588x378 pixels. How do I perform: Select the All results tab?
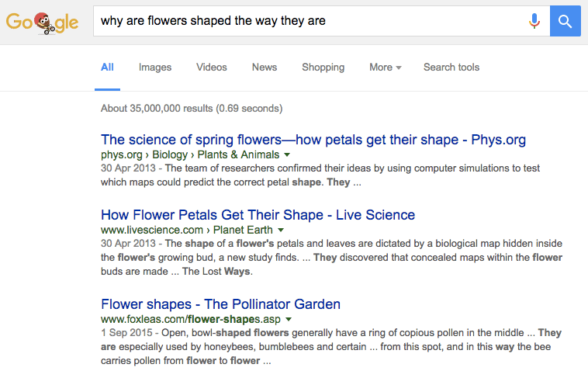point(107,68)
